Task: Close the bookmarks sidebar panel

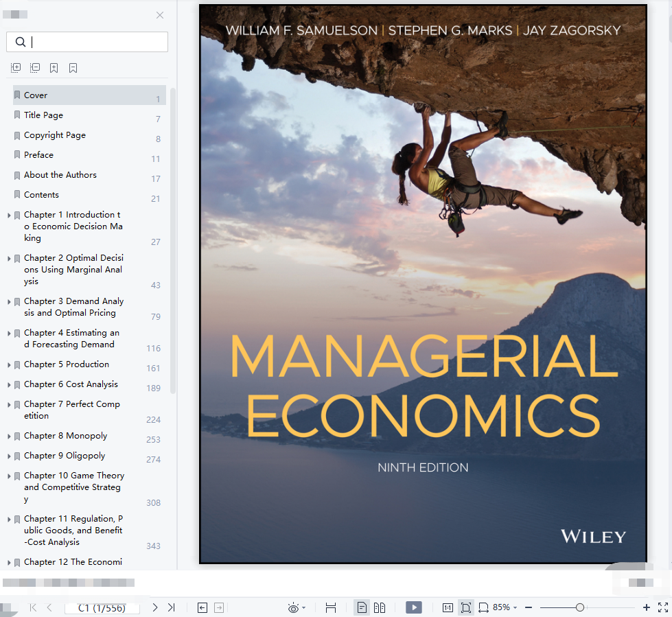Action: [160, 15]
